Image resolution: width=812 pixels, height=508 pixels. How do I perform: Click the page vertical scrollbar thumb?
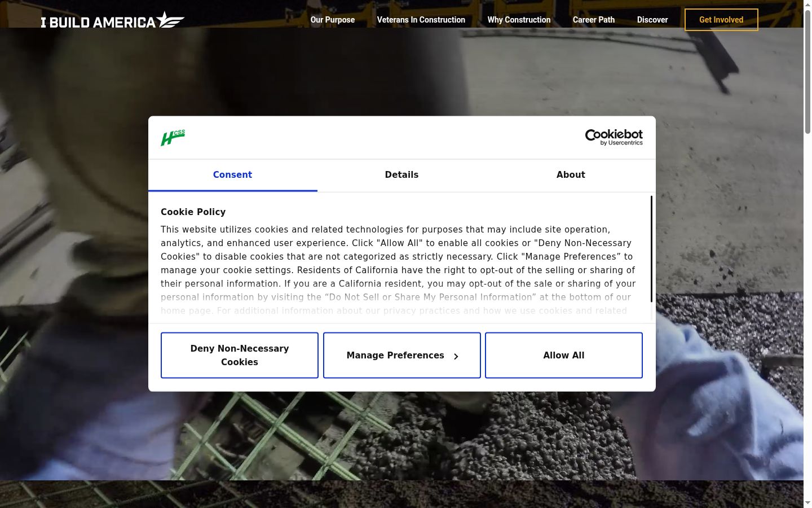tap(807, 72)
